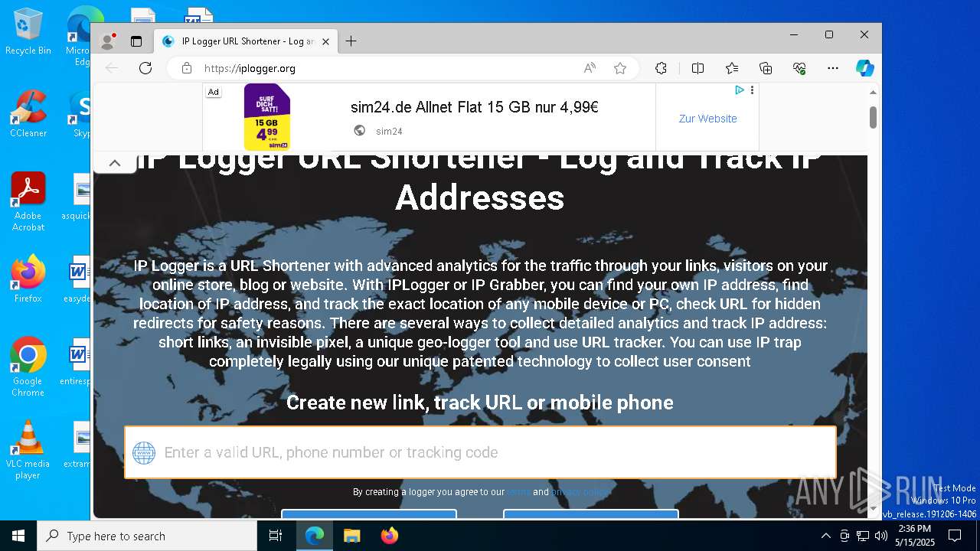Launch Google Chrome from the desktop
The image size is (980, 551).
click(28, 367)
